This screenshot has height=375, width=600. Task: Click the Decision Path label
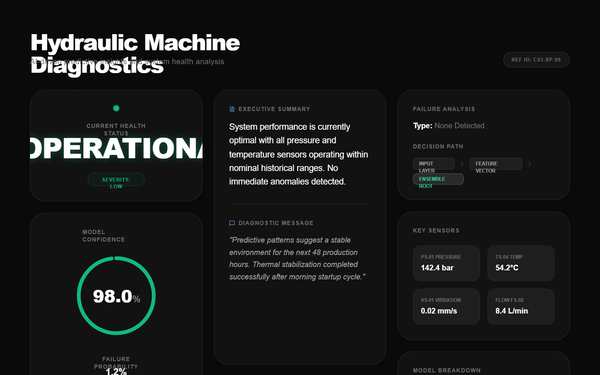click(438, 147)
